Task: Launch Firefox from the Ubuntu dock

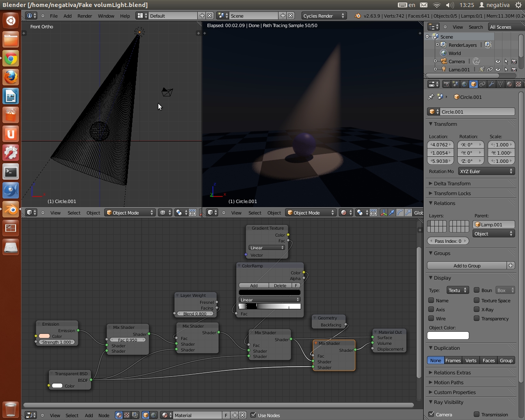Action: (x=11, y=77)
